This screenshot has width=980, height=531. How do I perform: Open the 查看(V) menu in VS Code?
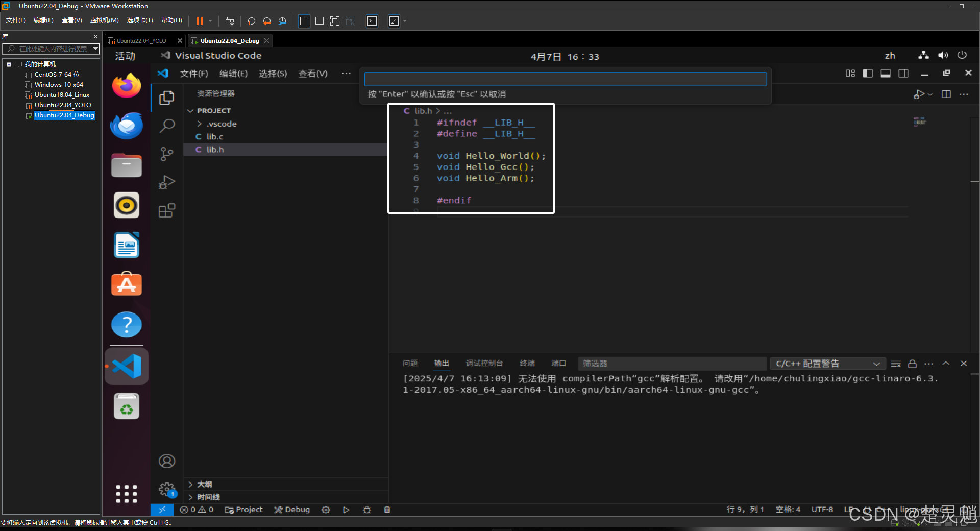312,74
